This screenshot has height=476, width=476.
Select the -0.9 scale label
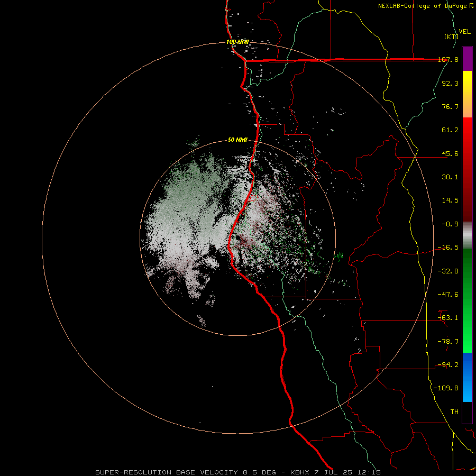(450, 224)
